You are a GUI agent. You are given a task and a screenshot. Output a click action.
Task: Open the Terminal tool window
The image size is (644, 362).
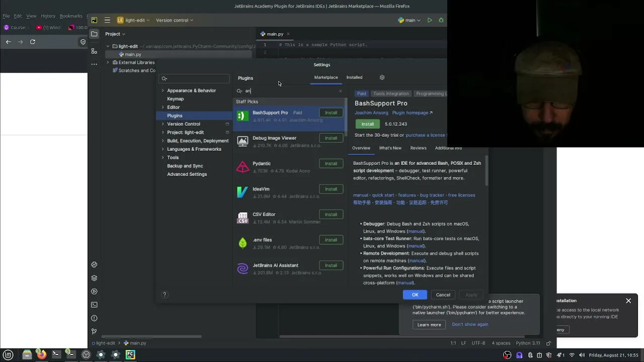pos(94,305)
